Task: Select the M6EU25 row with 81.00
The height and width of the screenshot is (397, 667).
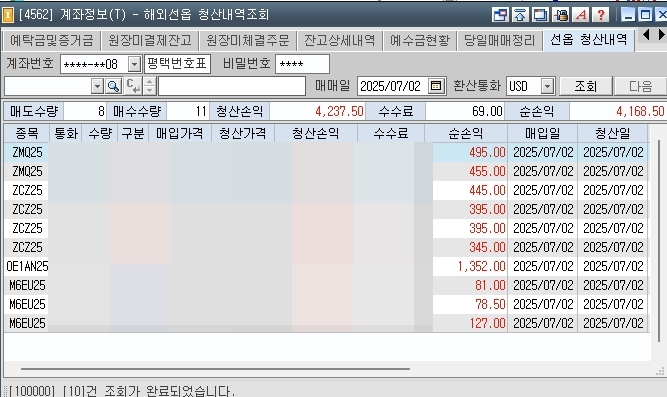Action: (x=326, y=285)
